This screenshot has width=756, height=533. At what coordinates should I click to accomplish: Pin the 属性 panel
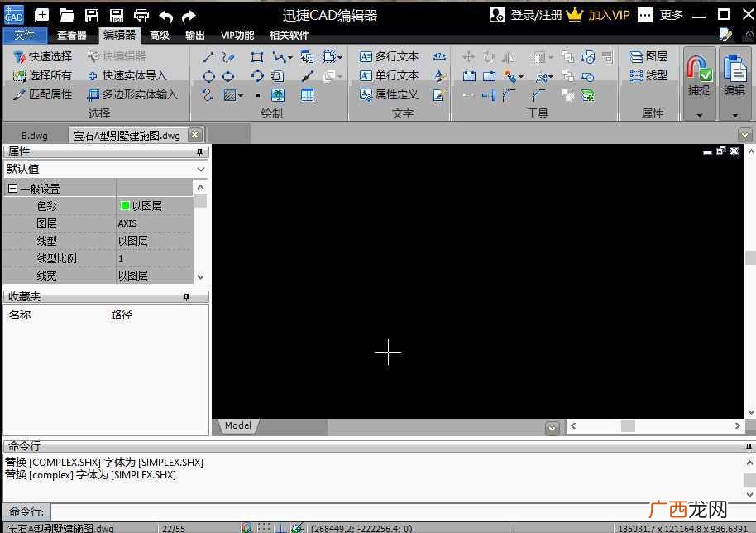point(199,152)
